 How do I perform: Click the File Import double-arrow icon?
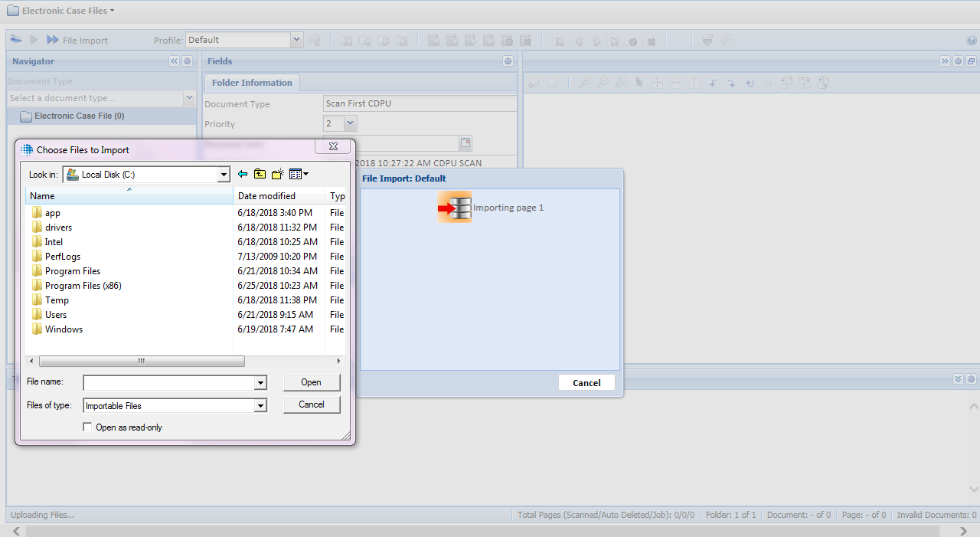[x=53, y=40]
